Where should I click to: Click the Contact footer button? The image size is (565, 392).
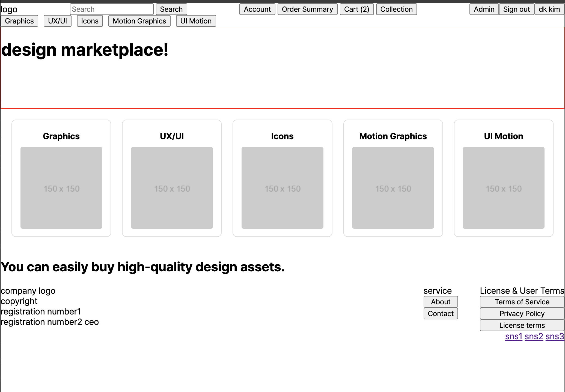pos(441,314)
